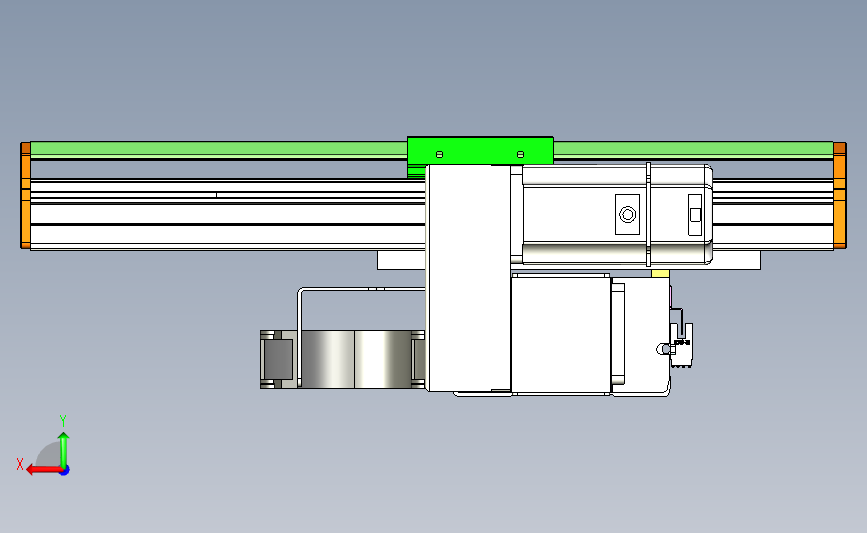Select the light green top rail strip
Screen dimensions: 867x533
coord(218,149)
